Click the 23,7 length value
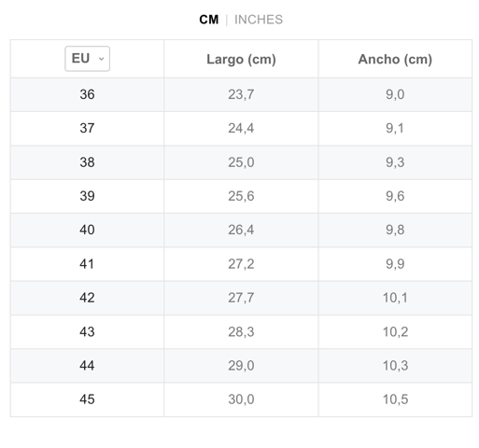Screen dimensions: 479x448 [x=241, y=94]
